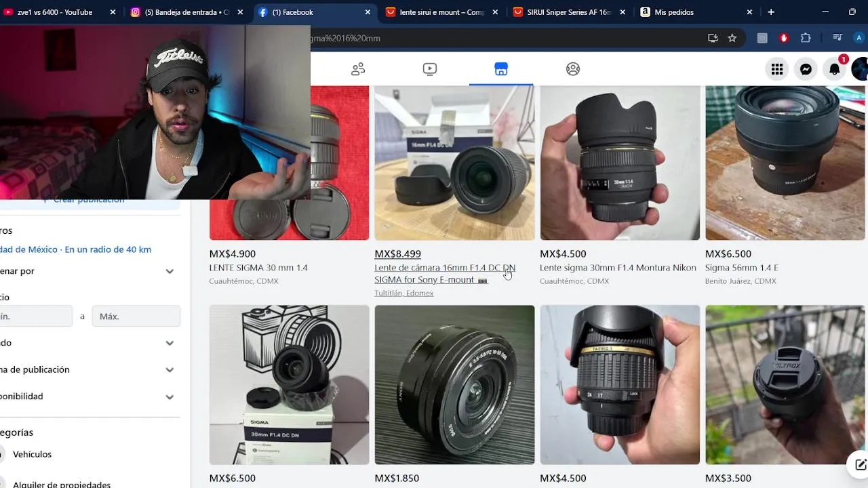Close the Bandeja de entrada Instagram tab
Viewport: 868px width, 488px height.
[240, 12]
